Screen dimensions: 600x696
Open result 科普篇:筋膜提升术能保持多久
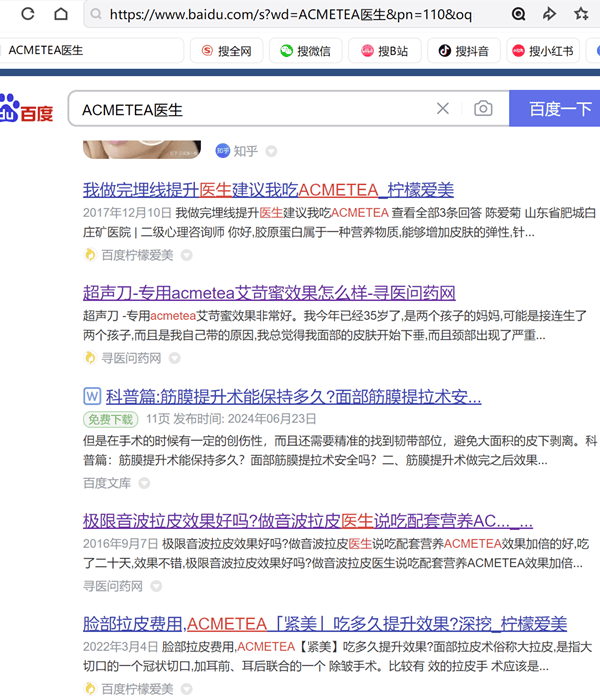coord(293,396)
